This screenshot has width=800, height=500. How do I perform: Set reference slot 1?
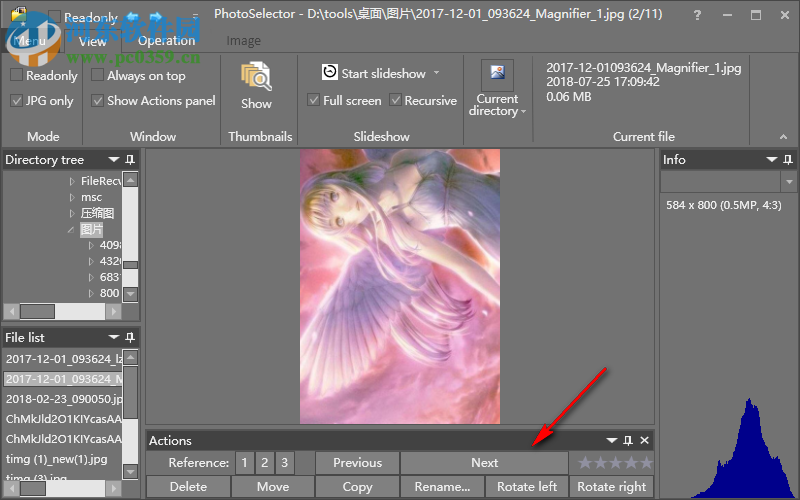244,463
